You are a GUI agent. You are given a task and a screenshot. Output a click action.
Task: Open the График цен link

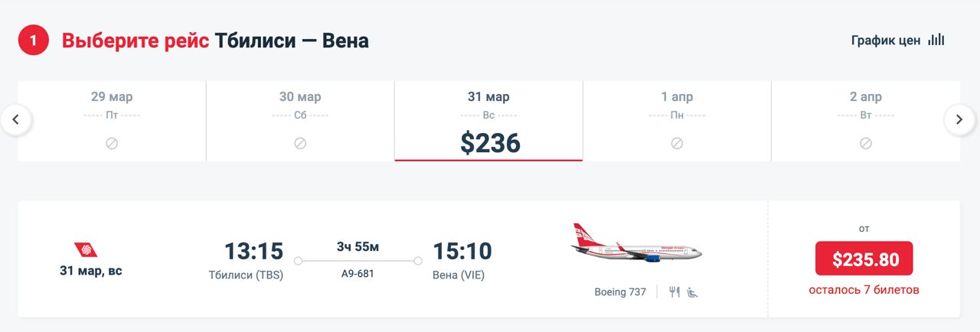pyautogui.click(x=886, y=41)
